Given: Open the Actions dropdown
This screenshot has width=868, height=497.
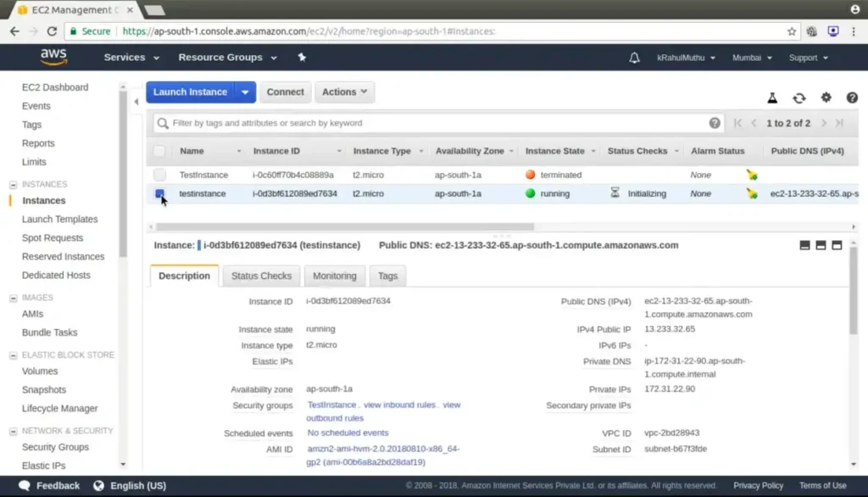Looking at the screenshot, I should tap(344, 92).
